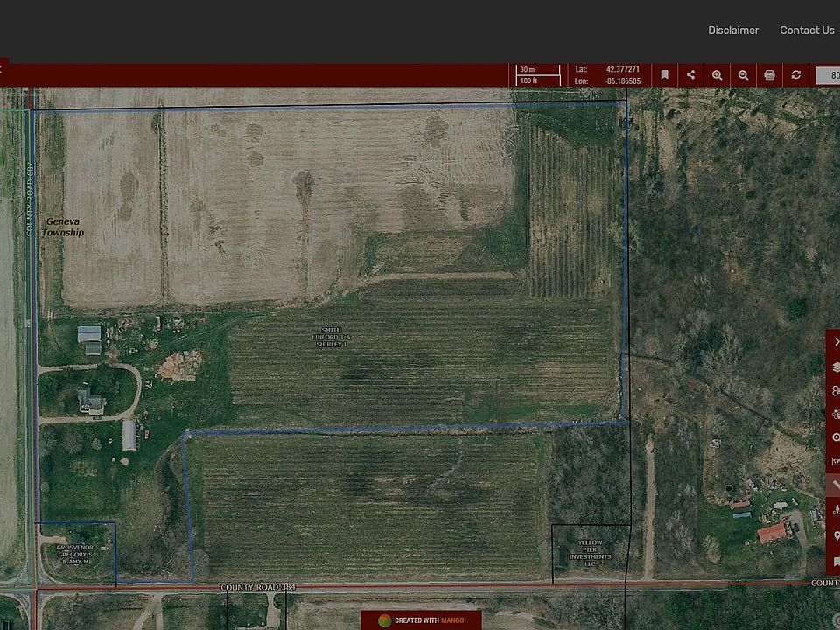The height and width of the screenshot is (630, 840).
Task: Close the left panel with the X
Action: tap(2, 68)
